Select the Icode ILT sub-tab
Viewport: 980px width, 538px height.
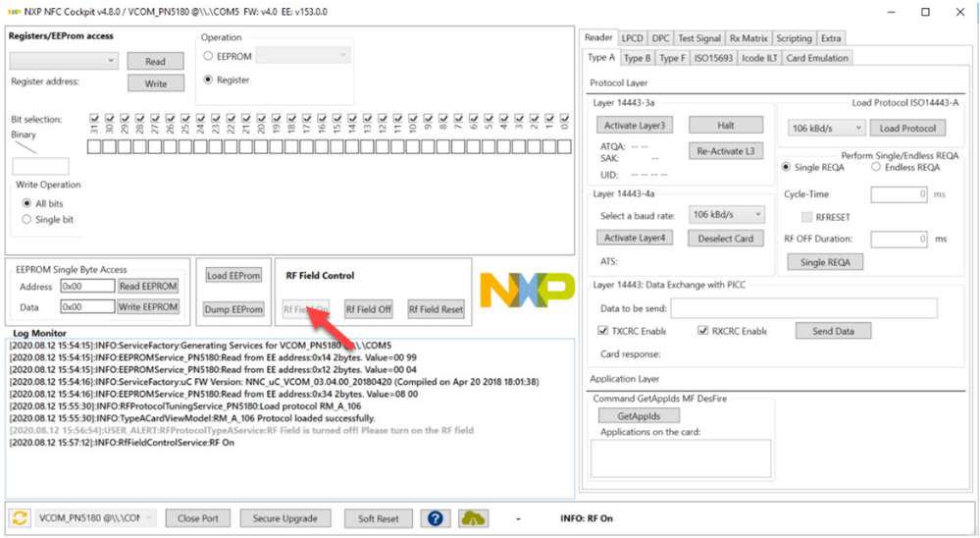click(759, 58)
